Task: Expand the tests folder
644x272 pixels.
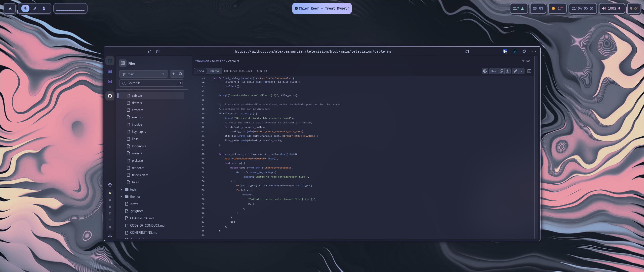Action: point(121,190)
